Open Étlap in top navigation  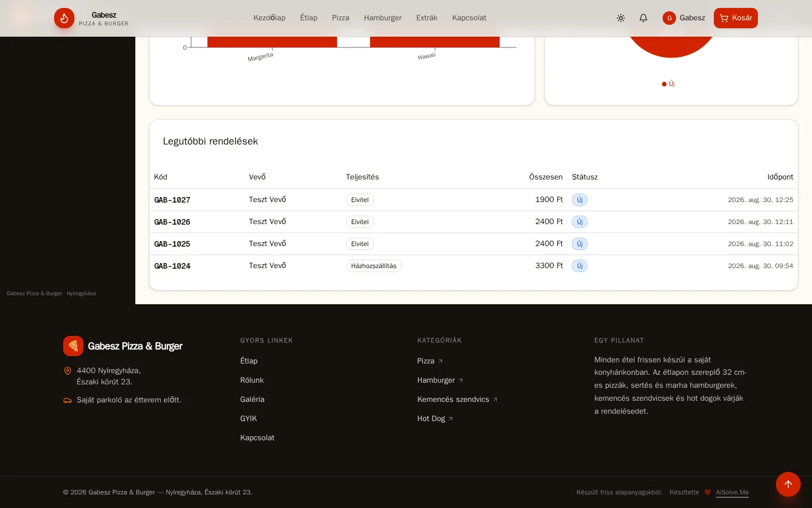(x=309, y=18)
